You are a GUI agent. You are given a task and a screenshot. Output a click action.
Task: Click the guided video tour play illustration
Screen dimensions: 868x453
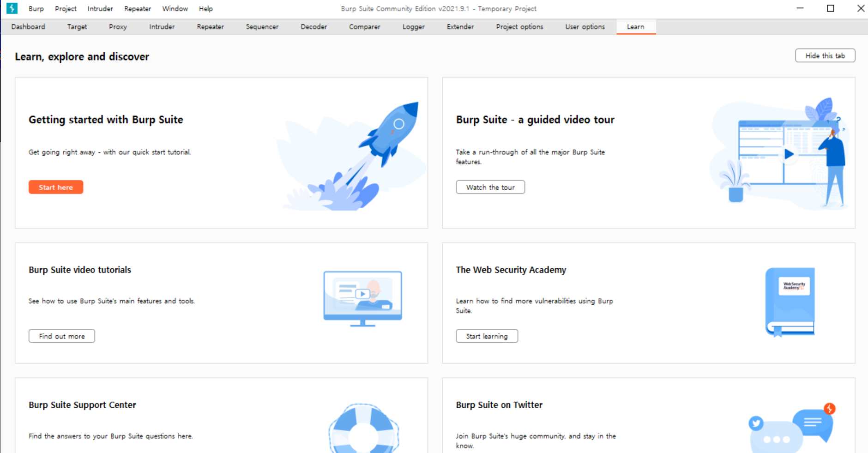(x=780, y=153)
